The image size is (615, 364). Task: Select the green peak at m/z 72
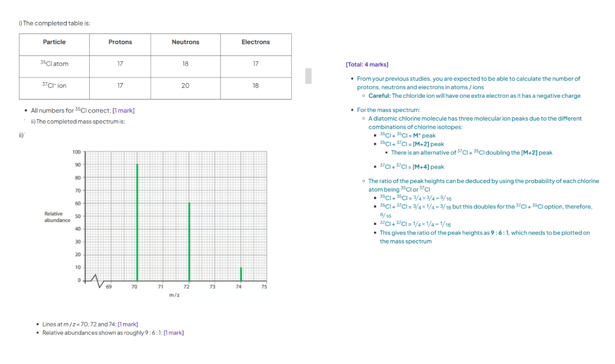coord(189,242)
